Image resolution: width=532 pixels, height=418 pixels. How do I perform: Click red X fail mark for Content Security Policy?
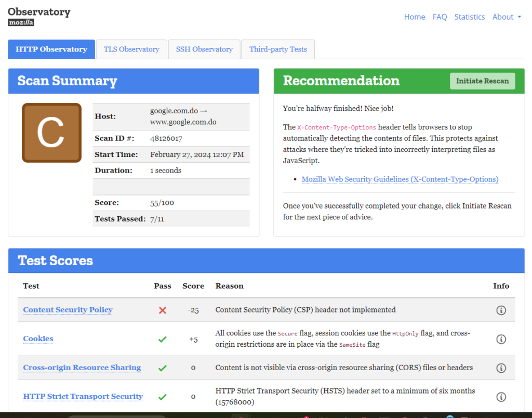pos(163,310)
